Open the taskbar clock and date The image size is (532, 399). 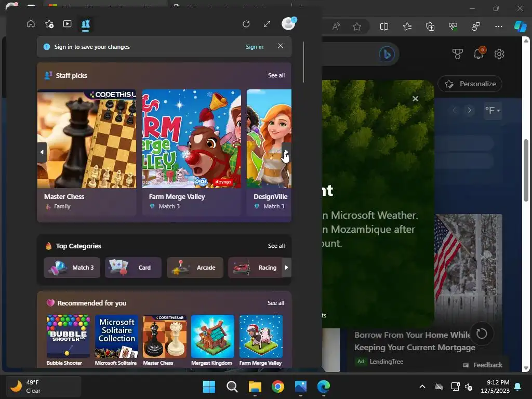pos(495,387)
